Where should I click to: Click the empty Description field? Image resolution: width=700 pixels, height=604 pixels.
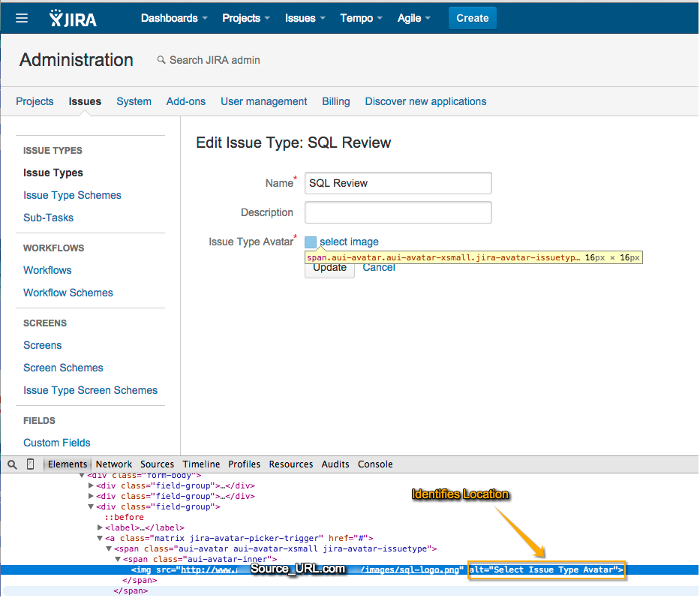pos(398,212)
